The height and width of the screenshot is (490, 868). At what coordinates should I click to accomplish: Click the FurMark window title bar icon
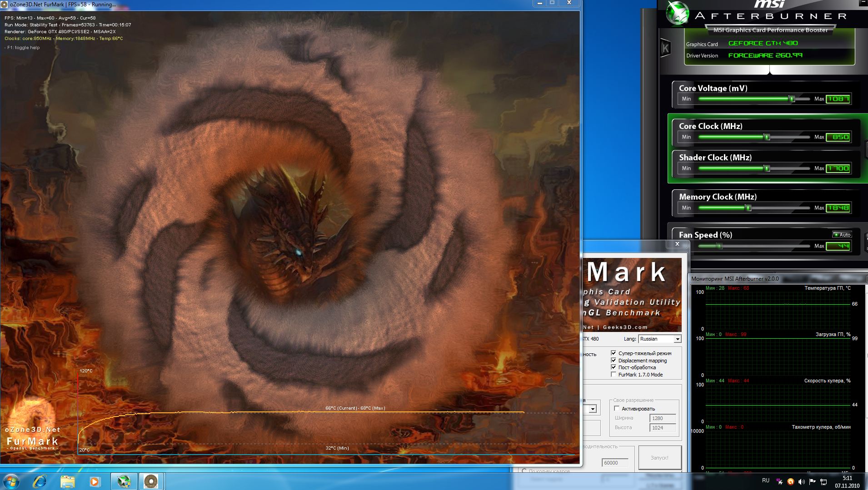(x=5, y=4)
